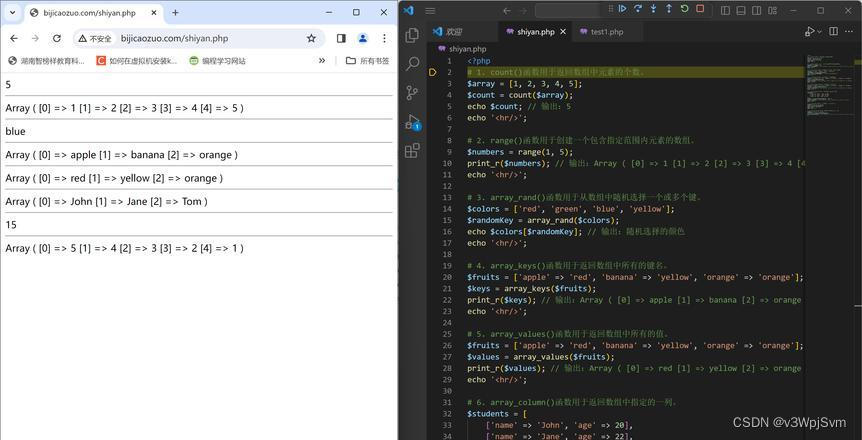Click the green Restart debugging icon
862x440 pixels.
tap(684, 9)
